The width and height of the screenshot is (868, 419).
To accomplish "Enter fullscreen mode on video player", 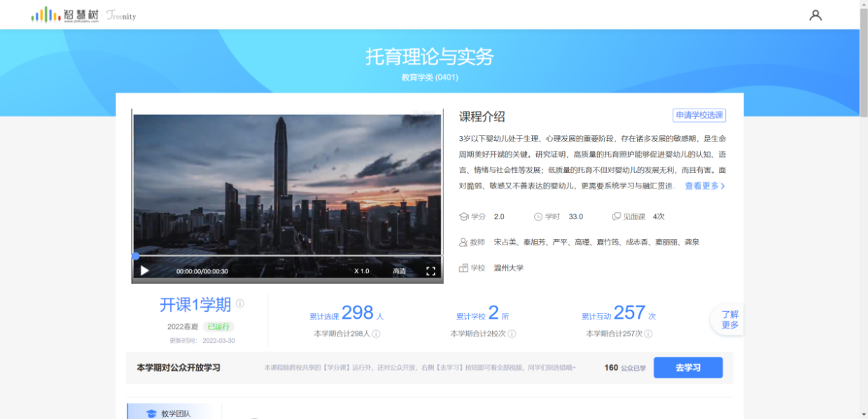I will (430, 271).
